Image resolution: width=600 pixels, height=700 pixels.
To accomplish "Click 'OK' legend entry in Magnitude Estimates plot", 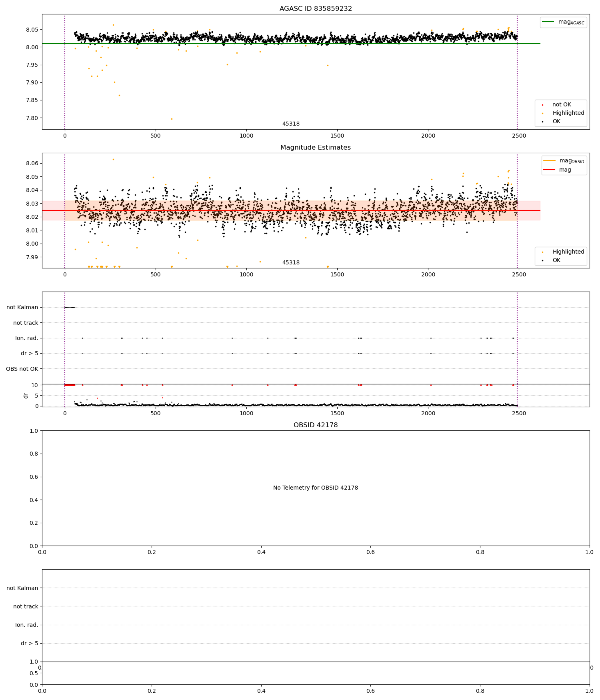I will point(551,260).
